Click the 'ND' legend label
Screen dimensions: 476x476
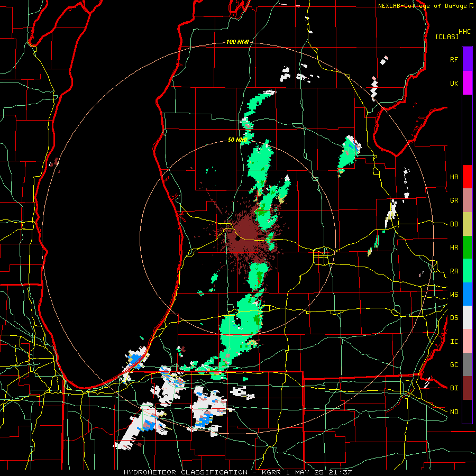click(x=454, y=412)
